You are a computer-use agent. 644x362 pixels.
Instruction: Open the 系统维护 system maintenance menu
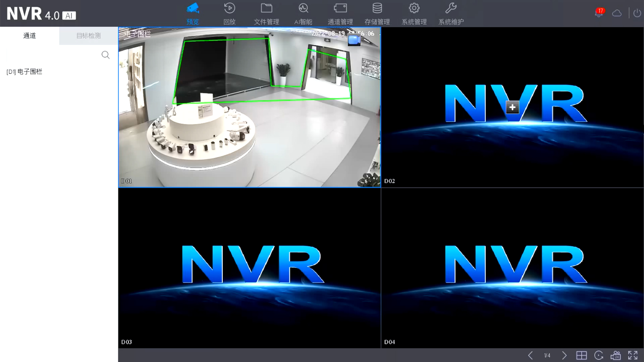[451, 14]
